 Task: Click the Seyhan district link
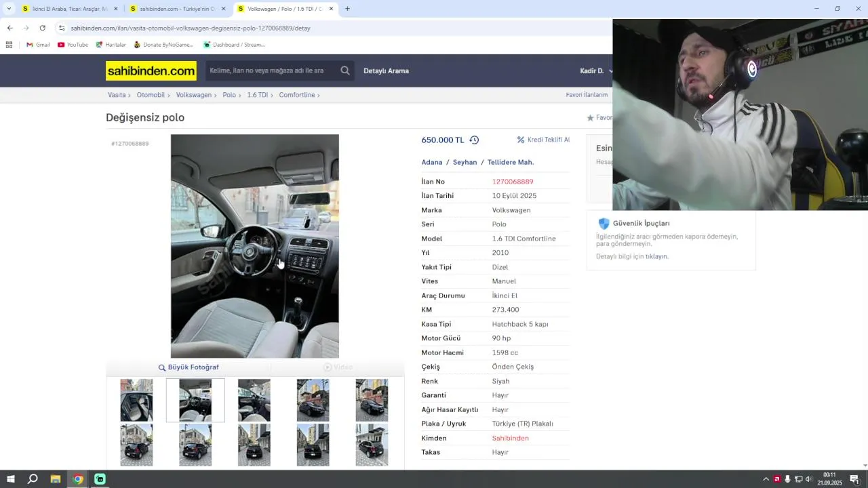point(465,162)
